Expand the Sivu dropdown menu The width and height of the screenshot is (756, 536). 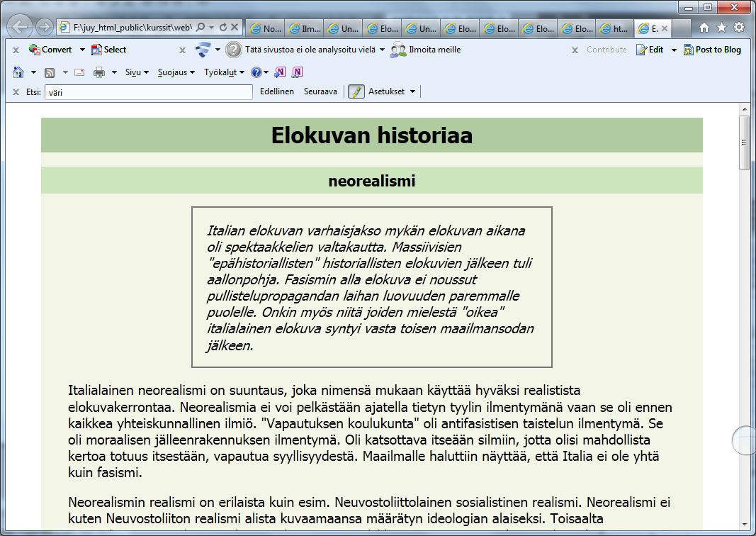[137, 72]
